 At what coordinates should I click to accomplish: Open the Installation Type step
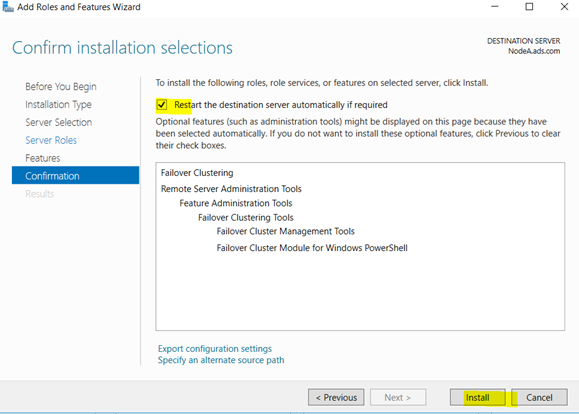pyautogui.click(x=58, y=105)
